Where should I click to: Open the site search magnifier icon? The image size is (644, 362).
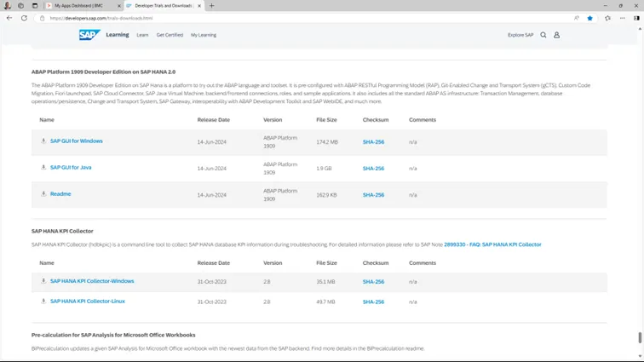click(543, 35)
